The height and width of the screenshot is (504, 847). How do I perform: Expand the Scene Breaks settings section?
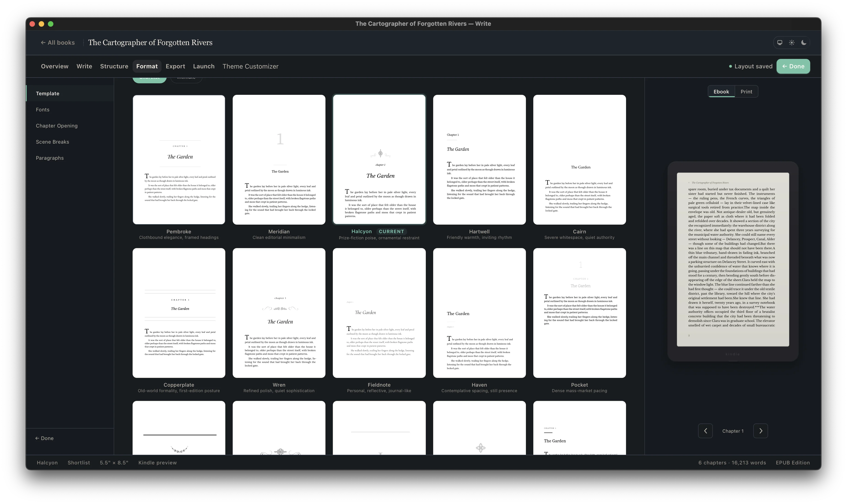point(53,142)
